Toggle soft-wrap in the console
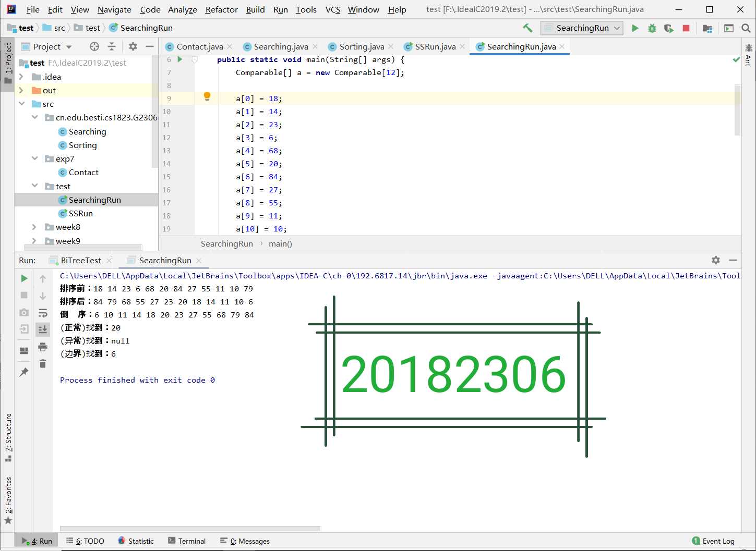 (43, 313)
